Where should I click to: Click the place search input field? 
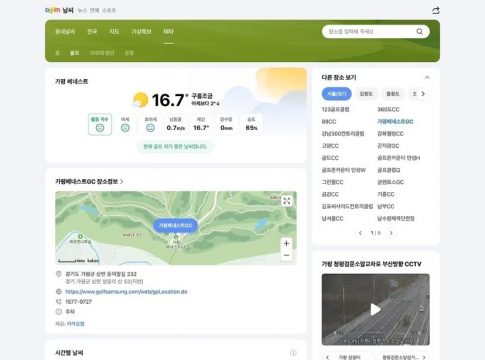pos(369,32)
